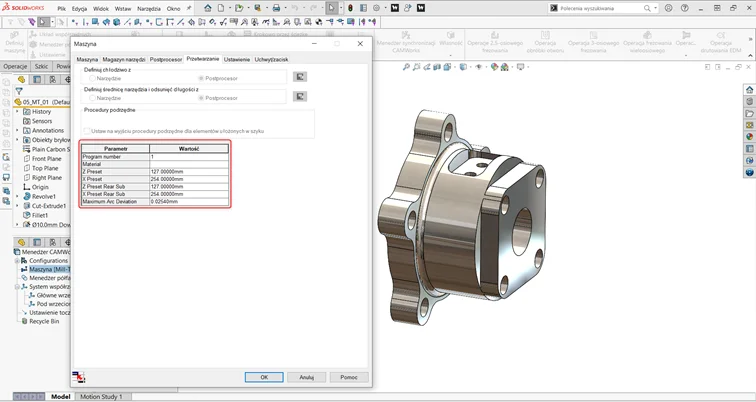Click the View Settings monitor icon

coord(520,67)
